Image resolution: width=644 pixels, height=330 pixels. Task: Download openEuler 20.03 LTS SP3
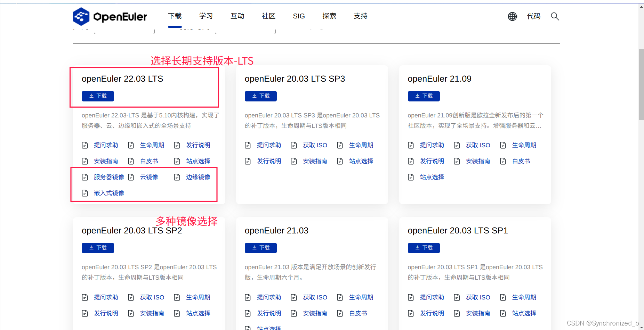[x=261, y=96]
